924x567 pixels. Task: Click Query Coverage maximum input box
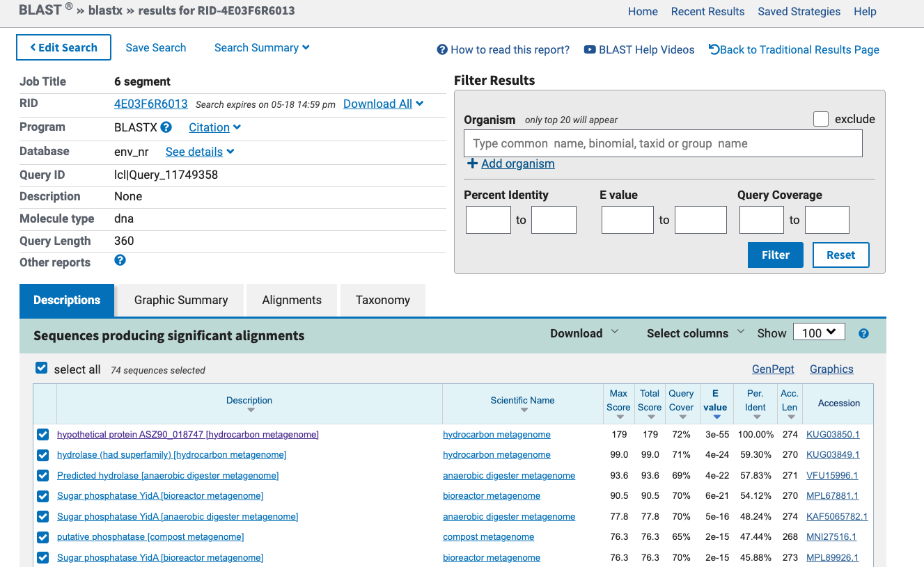(827, 220)
